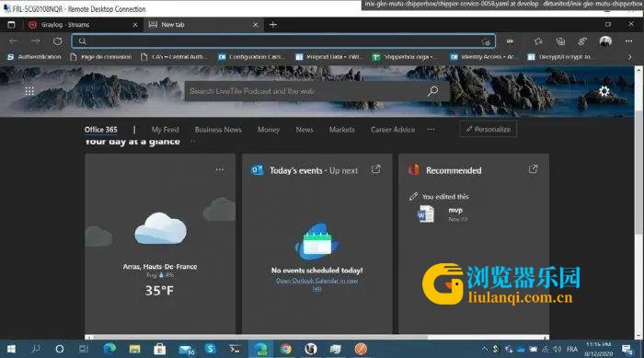
Task: Open the Collections icon
Action: click(x=560, y=41)
